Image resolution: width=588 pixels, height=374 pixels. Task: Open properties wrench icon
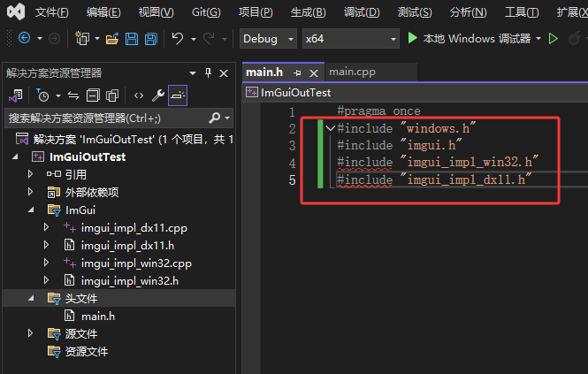158,95
